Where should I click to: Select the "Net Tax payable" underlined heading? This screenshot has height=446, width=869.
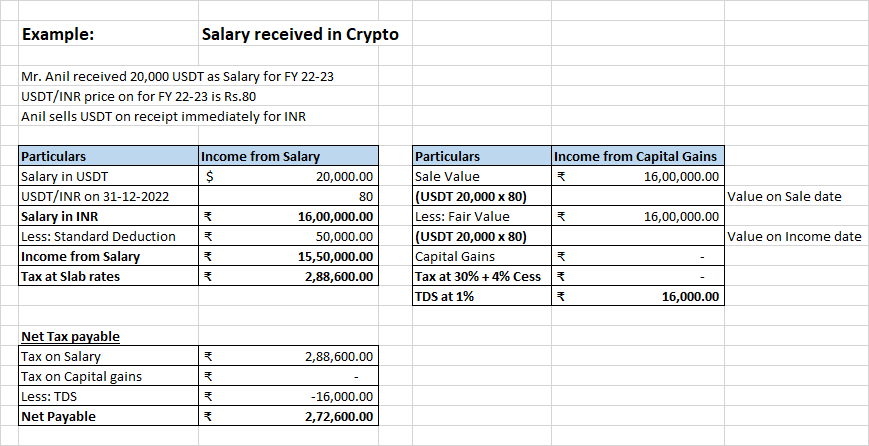70,336
